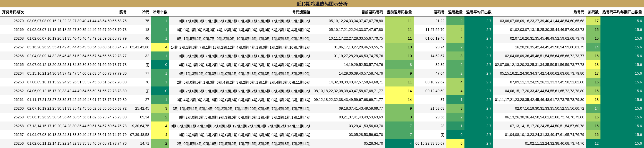Click period number 26264
This screenshot has height=148, width=644.
19,73
